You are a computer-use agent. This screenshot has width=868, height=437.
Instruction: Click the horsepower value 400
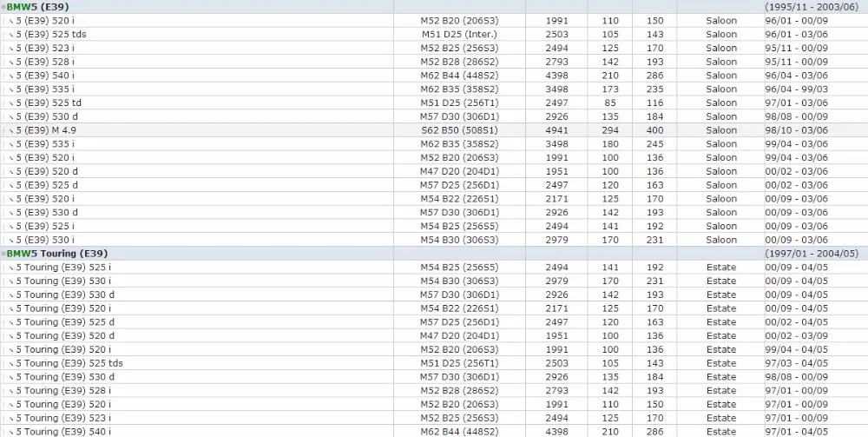[x=654, y=130]
